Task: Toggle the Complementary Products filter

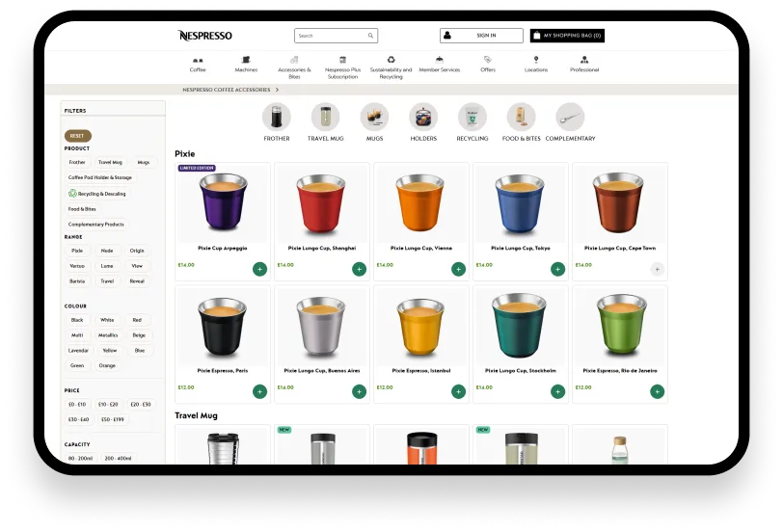Action: [95, 225]
